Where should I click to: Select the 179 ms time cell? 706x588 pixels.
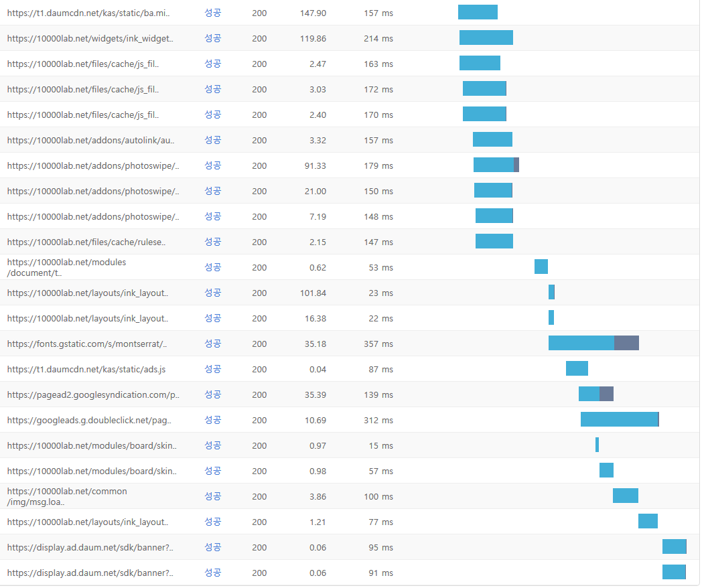378,165
